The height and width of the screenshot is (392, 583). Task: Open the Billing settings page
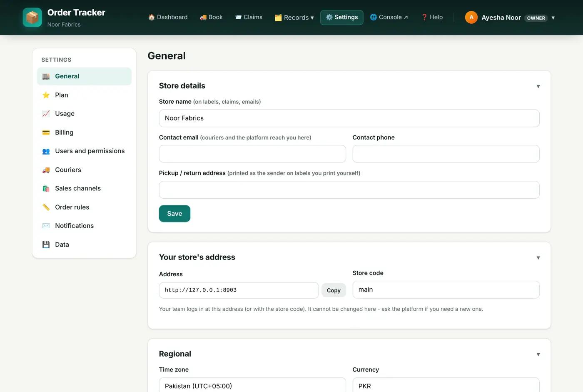[x=84, y=132]
